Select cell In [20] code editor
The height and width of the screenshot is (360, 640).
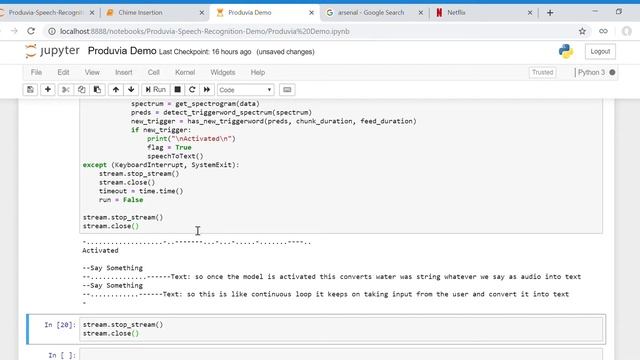tap(341, 329)
